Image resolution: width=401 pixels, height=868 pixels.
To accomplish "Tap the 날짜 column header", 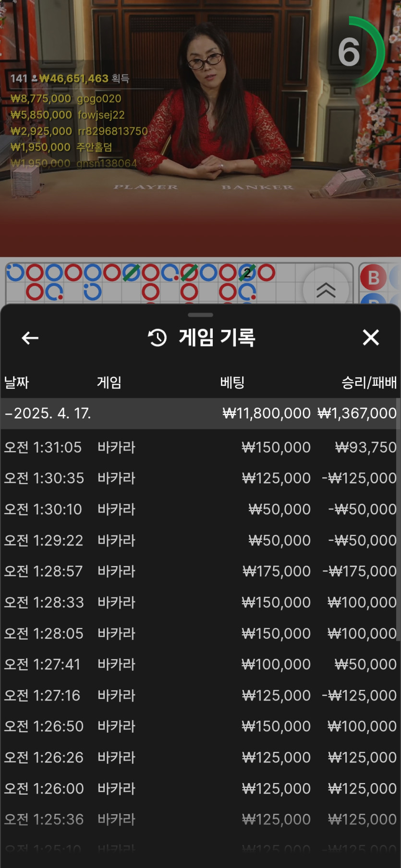I will (17, 382).
